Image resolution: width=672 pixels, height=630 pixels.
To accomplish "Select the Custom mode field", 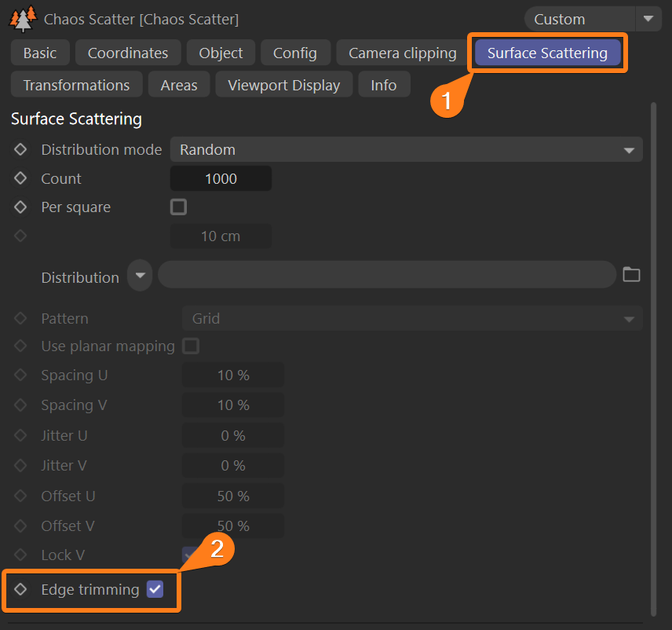I will point(579,19).
